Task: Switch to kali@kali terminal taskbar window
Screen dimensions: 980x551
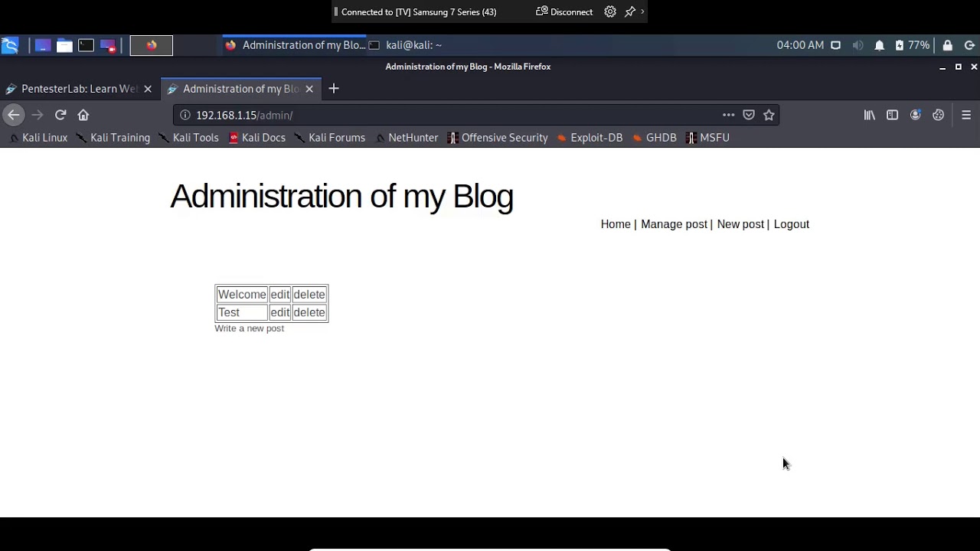Action: pyautogui.click(x=406, y=45)
